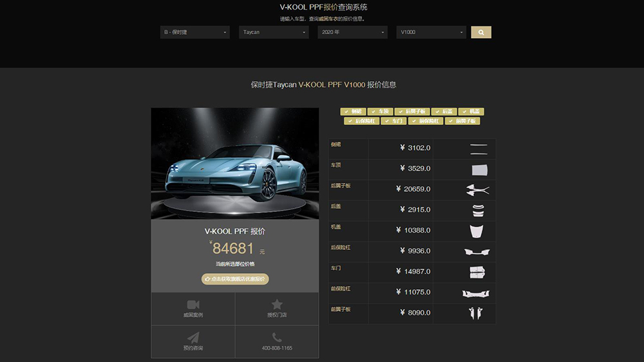
Task: Click the ¥ 2915.0 price cell
Action: pyautogui.click(x=401, y=211)
